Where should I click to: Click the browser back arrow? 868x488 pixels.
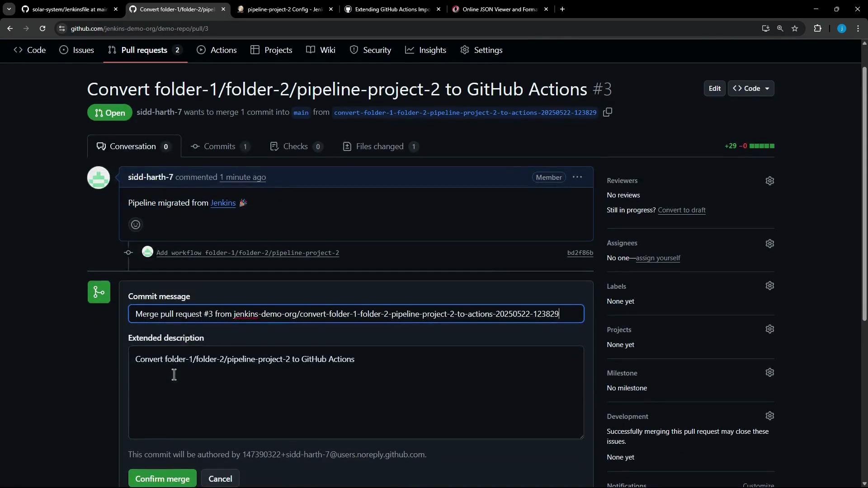pyautogui.click(x=10, y=28)
